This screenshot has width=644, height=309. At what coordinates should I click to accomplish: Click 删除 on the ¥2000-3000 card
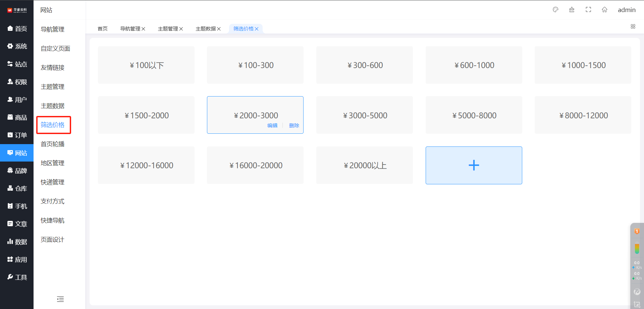click(294, 125)
